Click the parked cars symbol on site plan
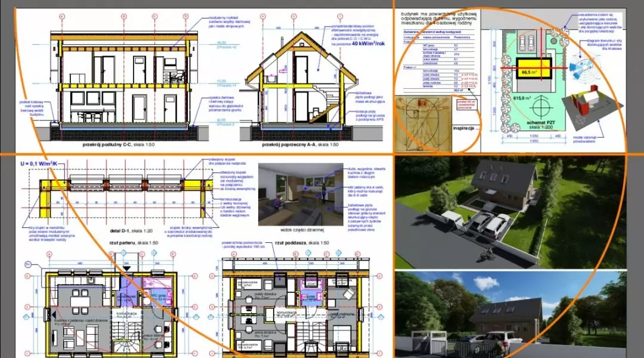This screenshot has height=358, width=644. 527,42
